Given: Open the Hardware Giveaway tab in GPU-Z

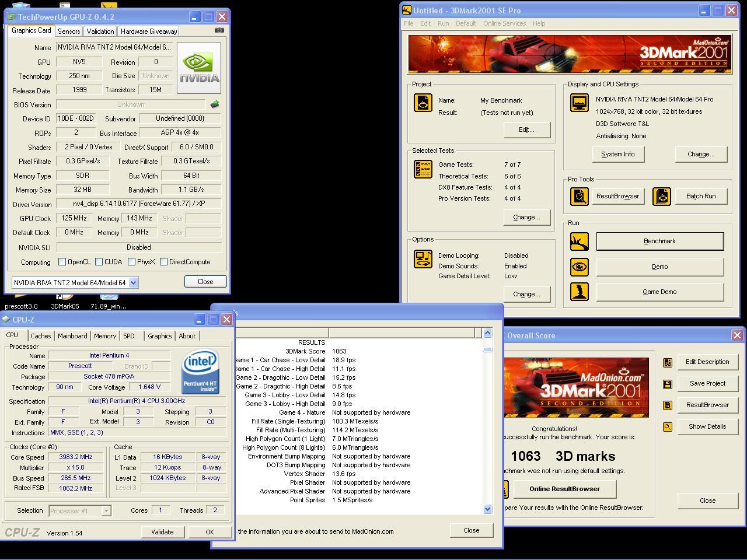Looking at the screenshot, I should pos(149,32).
